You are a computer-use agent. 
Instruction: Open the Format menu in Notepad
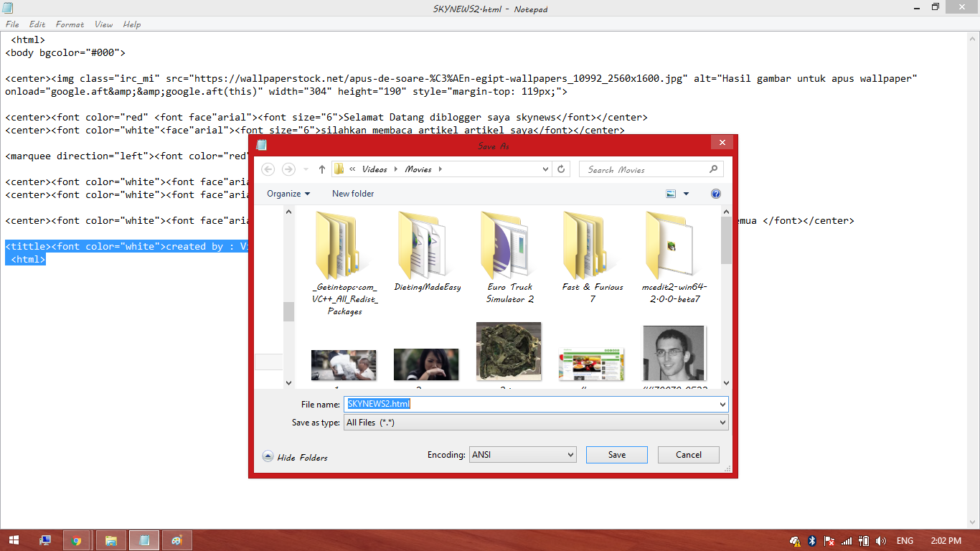[x=69, y=24]
